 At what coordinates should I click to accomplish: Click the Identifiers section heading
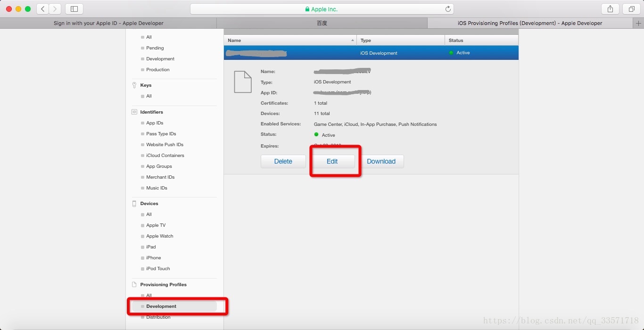tap(152, 112)
